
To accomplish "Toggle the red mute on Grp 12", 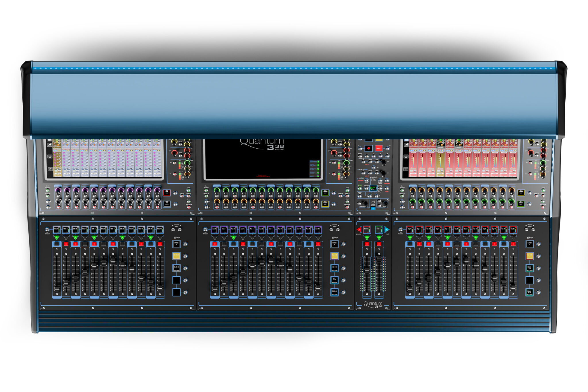I will 513,244.
